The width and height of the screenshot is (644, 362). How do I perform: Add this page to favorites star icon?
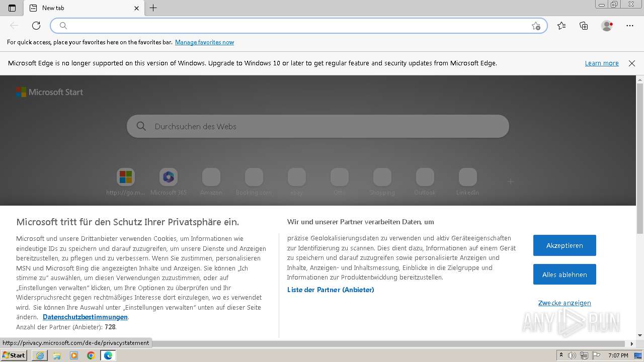coord(536,26)
